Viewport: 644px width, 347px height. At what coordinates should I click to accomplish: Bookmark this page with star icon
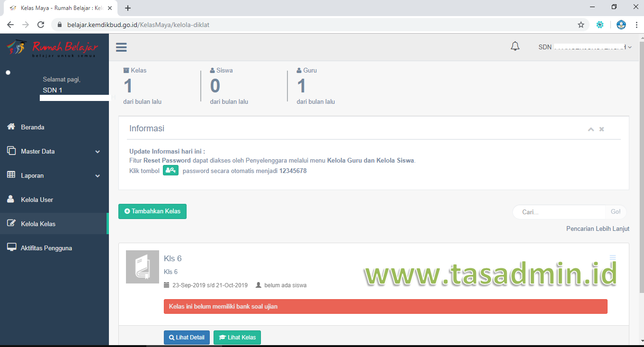tap(581, 25)
